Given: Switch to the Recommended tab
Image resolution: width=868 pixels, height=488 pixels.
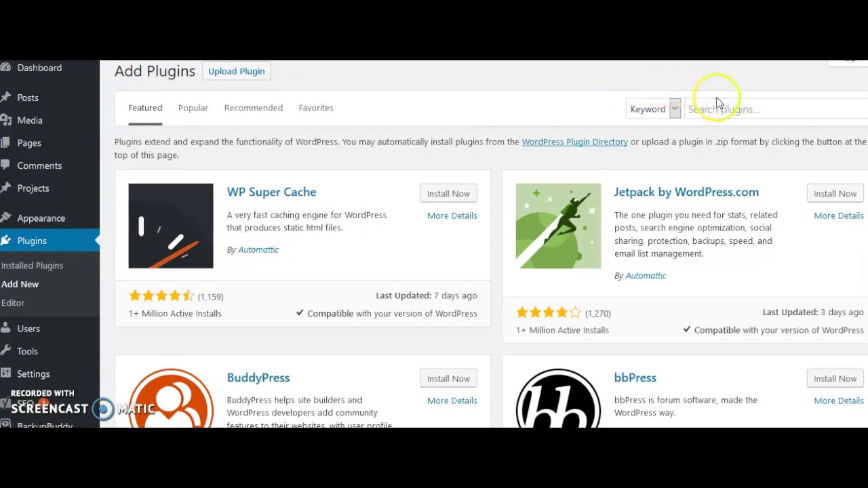Looking at the screenshot, I should [x=254, y=108].
